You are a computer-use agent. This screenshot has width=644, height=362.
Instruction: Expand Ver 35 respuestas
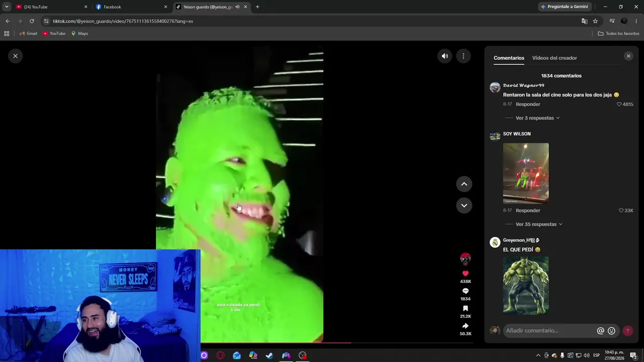tap(539, 224)
